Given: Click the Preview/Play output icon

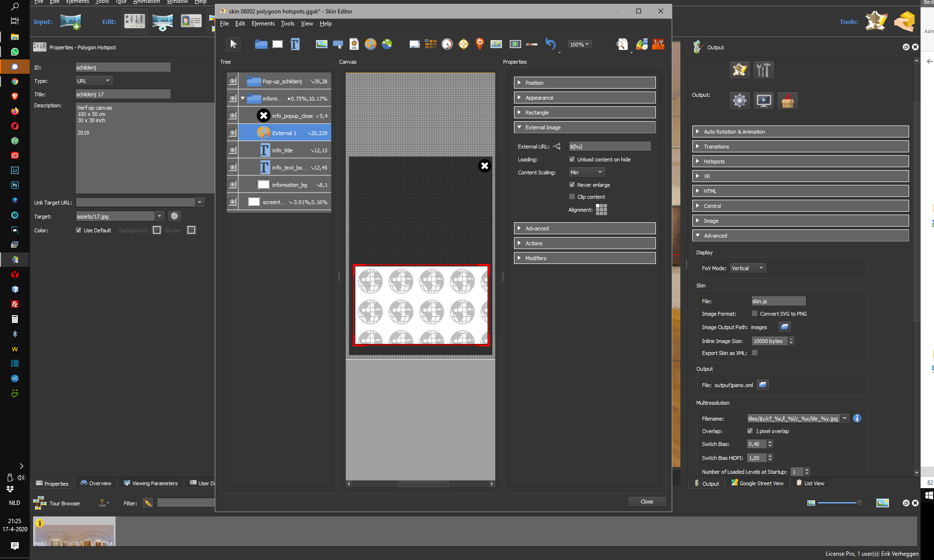Looking at the screenshot, I should click(763, 101).
